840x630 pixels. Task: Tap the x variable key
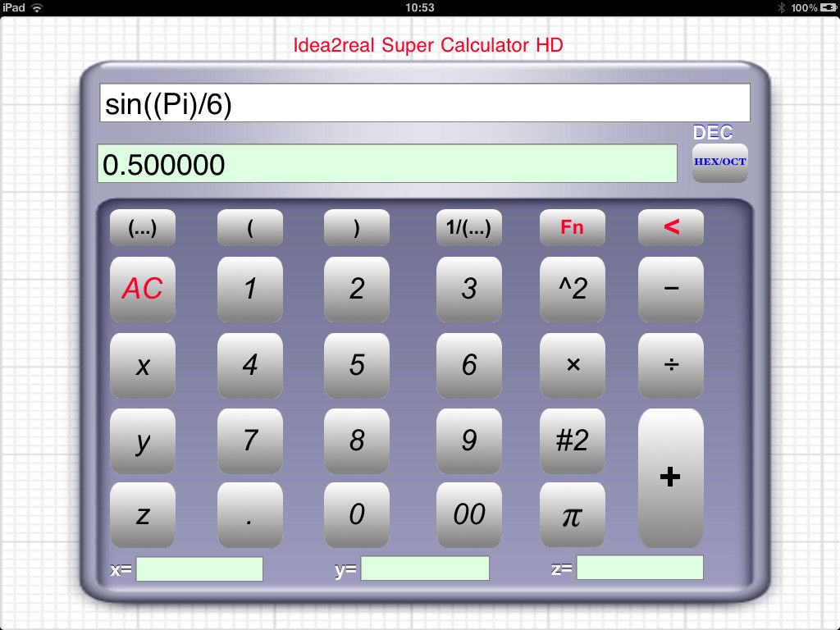143,365
